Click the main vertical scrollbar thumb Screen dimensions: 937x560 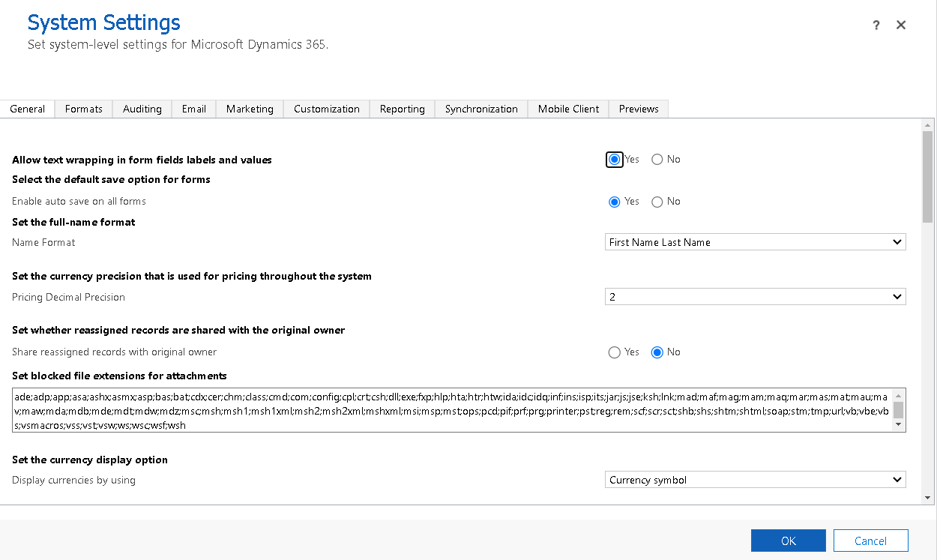tap(928, 177)
